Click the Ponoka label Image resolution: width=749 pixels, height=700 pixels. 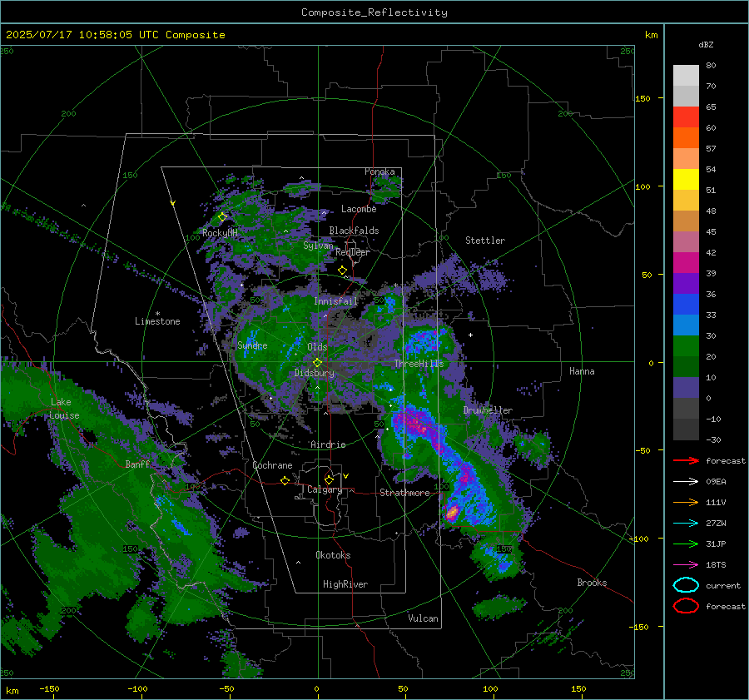tap(379, 171)
